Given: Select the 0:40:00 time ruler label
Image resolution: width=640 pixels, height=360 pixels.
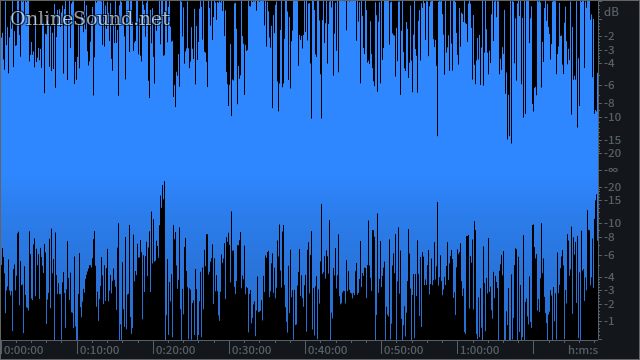Looking at the screenshot, I should [x=327, y=350].
